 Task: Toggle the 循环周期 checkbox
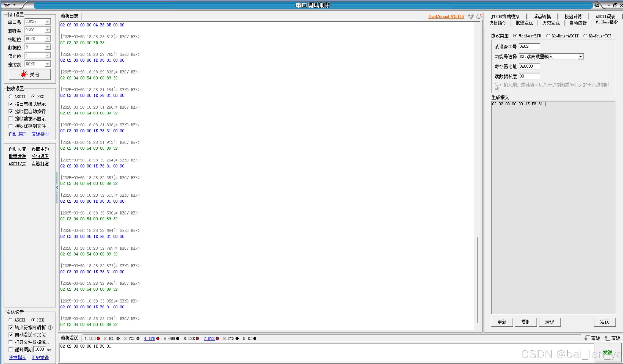(x=11, y=349)
